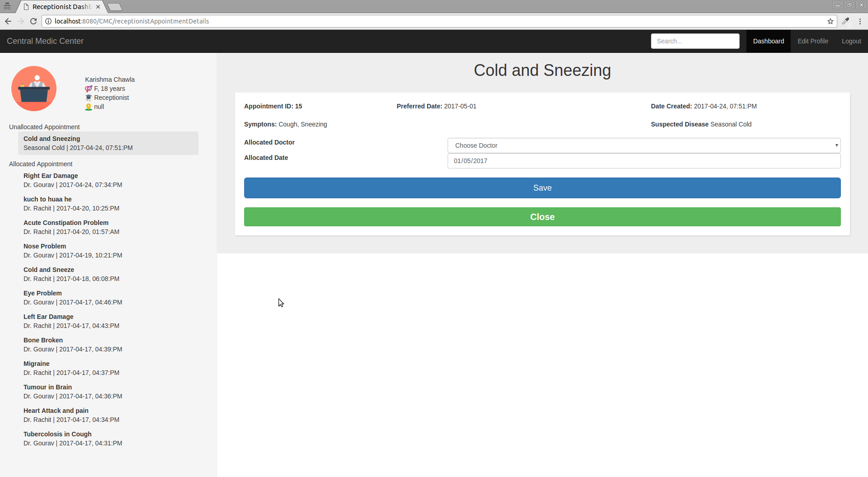Click the eyedropper extension icon
Screen dimensions: 868x477
click(845, 21)
